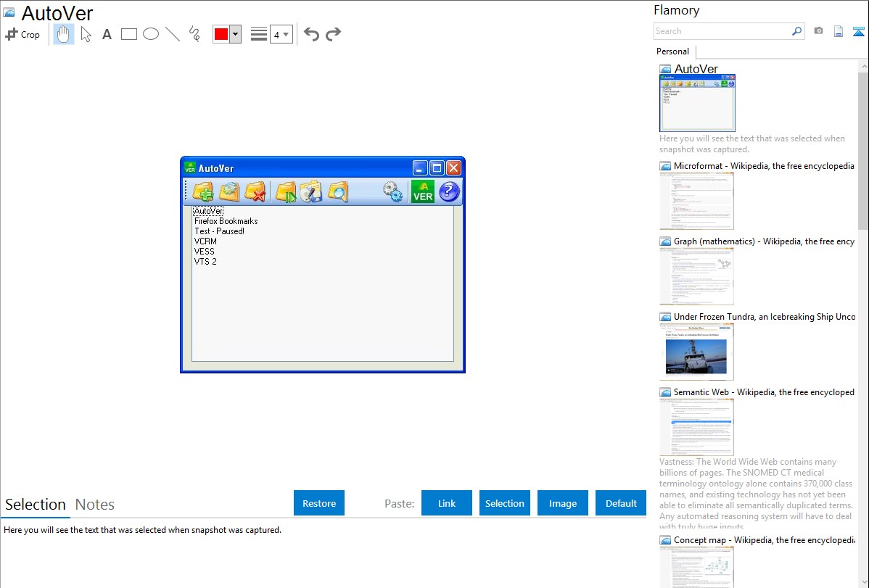Undo the last edit
Image resolution: width=869 pixels, height=588 pixels.
(311, 34)
